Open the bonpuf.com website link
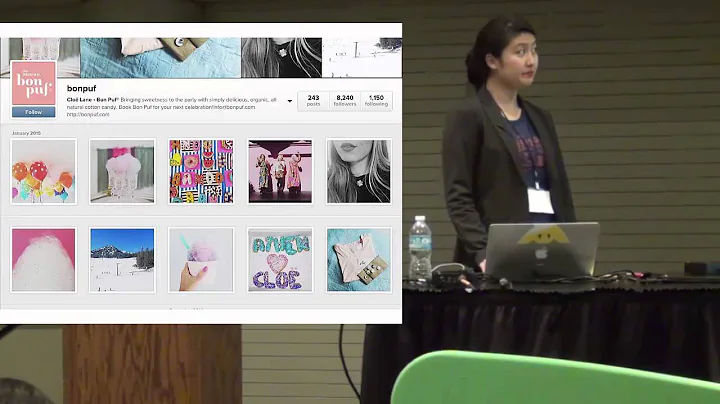Image resolution: width=720 pixels, height=404 pixels. (88, 114)
